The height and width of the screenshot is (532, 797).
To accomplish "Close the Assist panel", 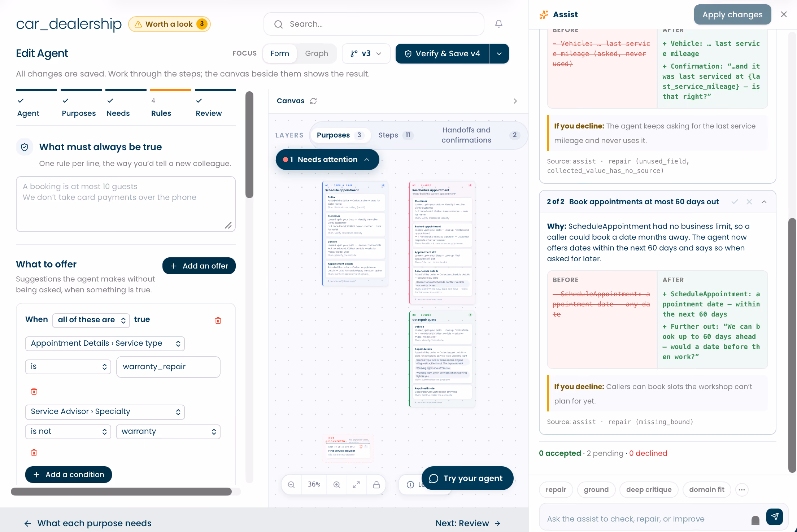I will [x=784, y=14].
